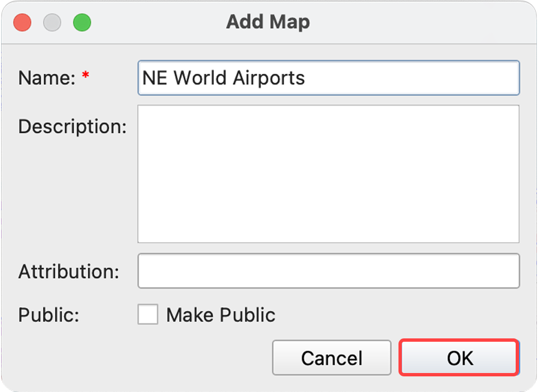Click the word "Airports" in Name field
538x392 pixels.
point(269,78)
